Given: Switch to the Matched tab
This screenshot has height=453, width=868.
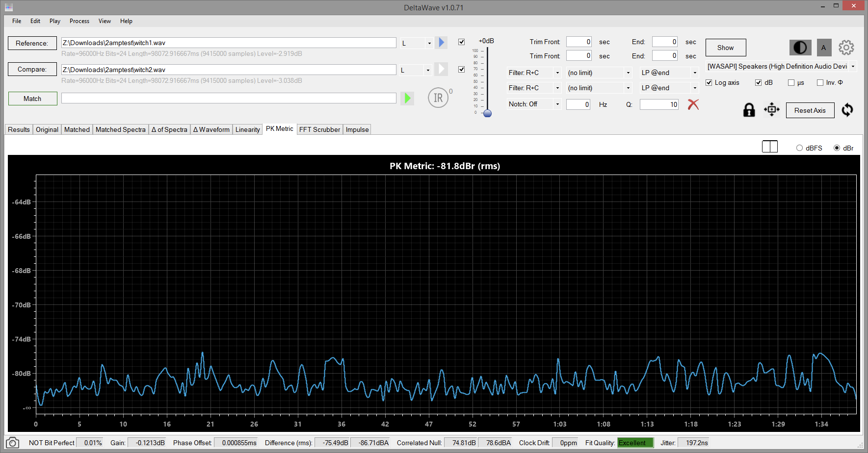Looking at the screenshot, I should pyautogui.click(x=77, y=129).
